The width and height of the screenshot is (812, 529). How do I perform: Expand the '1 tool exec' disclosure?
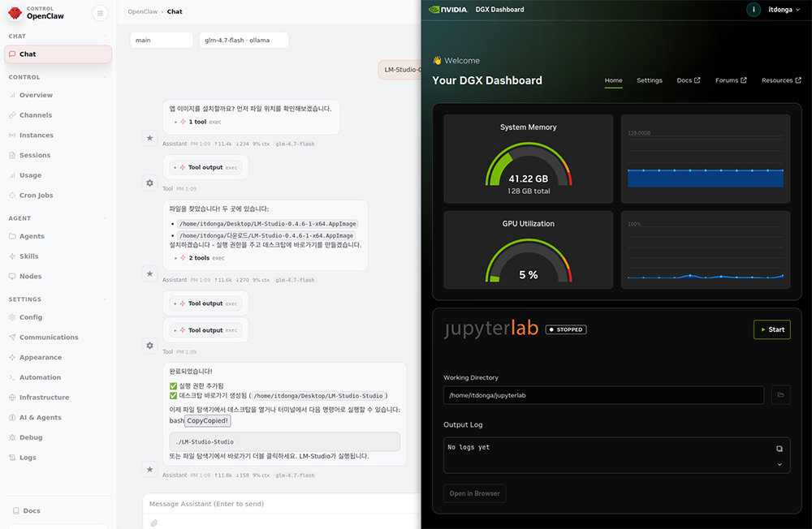198,122
